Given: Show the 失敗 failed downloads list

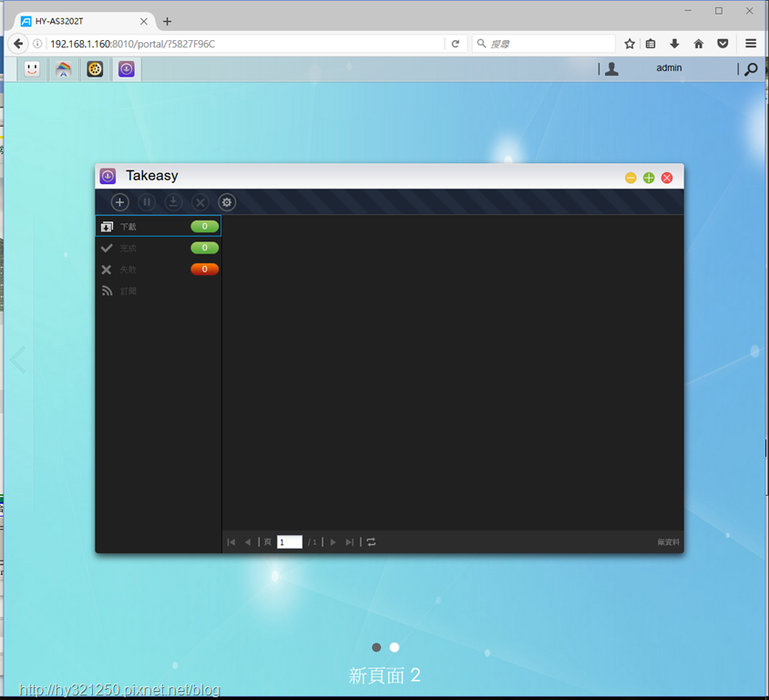Looking at the screenshot, I should [x=158, y=269].
